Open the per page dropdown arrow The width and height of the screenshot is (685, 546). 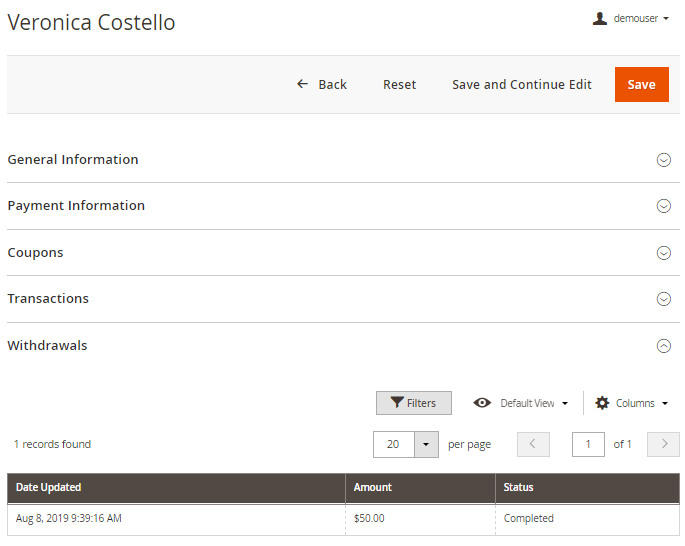pyautogui.click(x=426, y=444)
